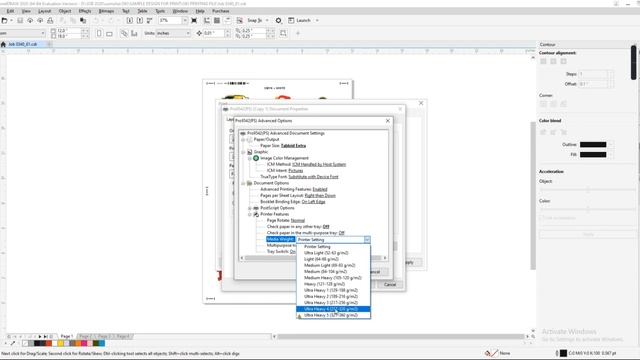Toggle the Show grid icon

tap(217, 20)
